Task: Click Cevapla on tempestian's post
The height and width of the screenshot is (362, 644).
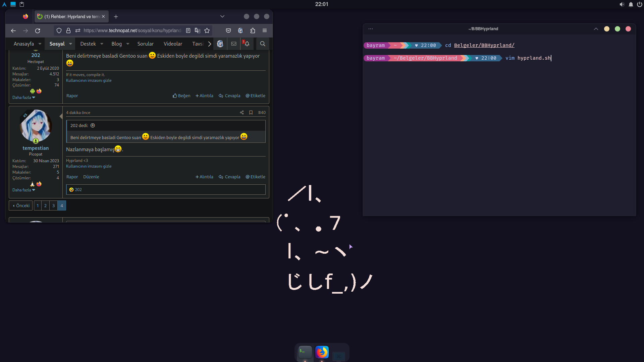Action: tap(229, 177)
